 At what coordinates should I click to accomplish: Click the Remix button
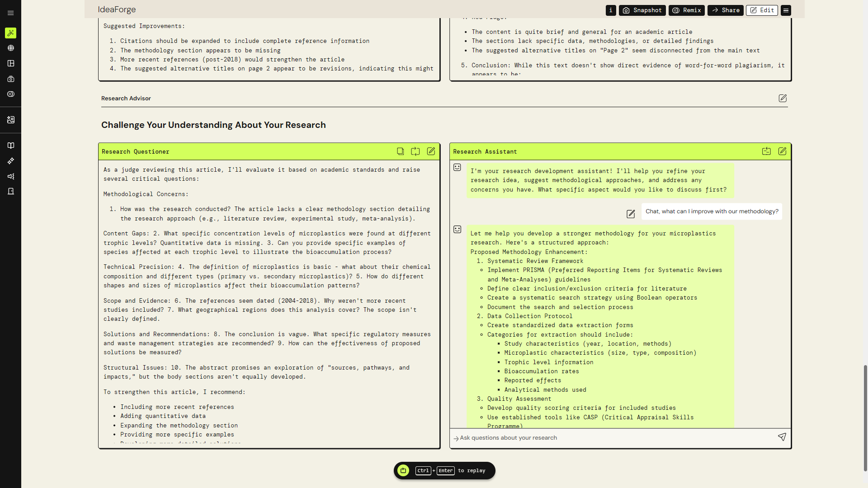click(686, 10)
